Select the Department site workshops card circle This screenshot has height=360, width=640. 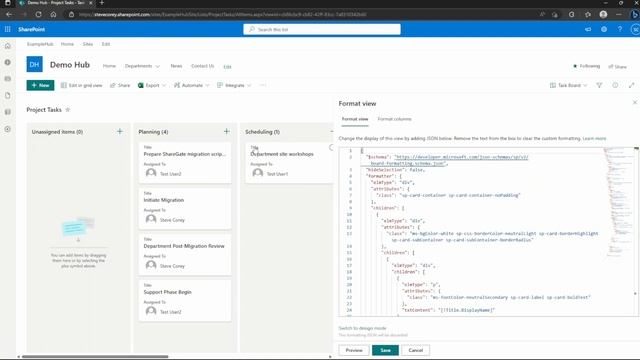click(331, 147)
